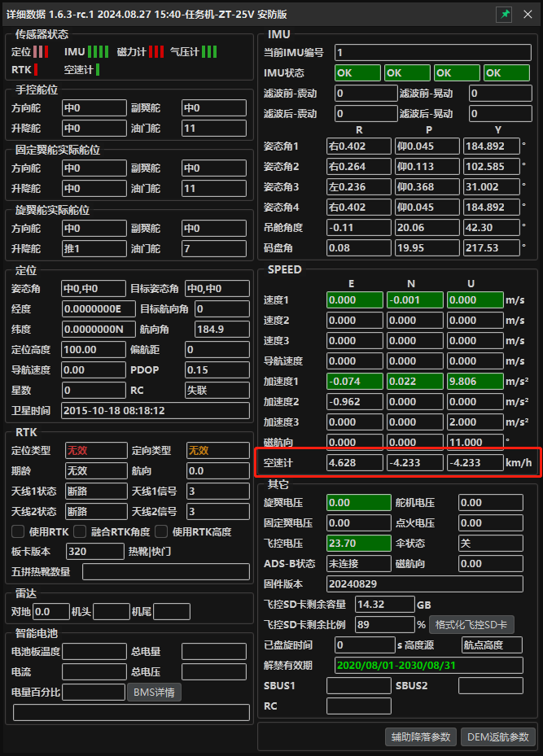Image resolution: width=543 pixels, height=756 pixels.
Task: Click the 当前IMU编号 field
Action: pos(433,53)
